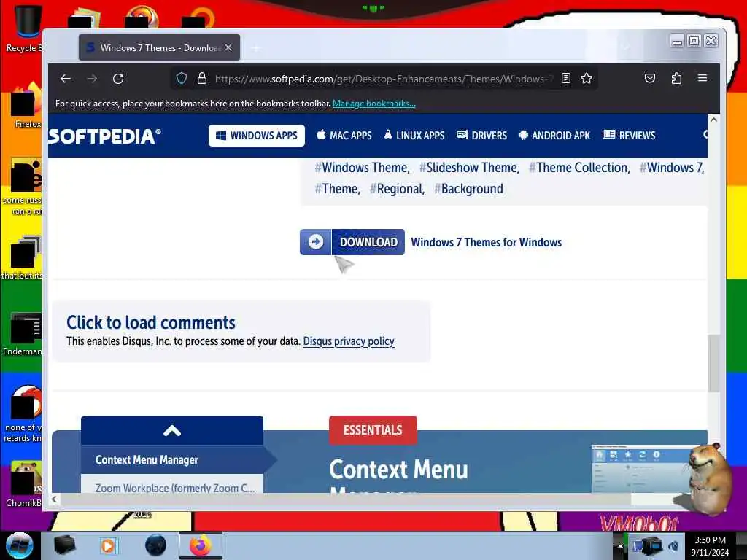Screen dimensions: 747x560
Task: Click the address bar URL field
Action: point(384,79)
